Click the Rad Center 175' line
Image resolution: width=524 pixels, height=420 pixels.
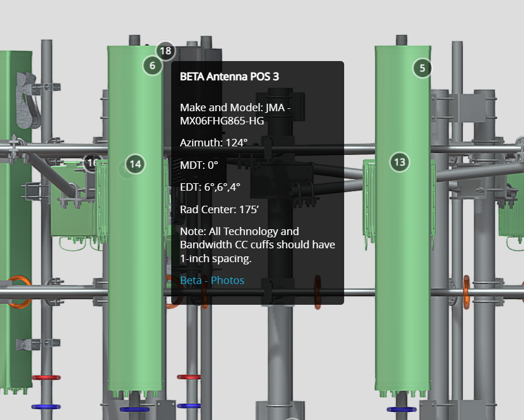pos(219,209)
